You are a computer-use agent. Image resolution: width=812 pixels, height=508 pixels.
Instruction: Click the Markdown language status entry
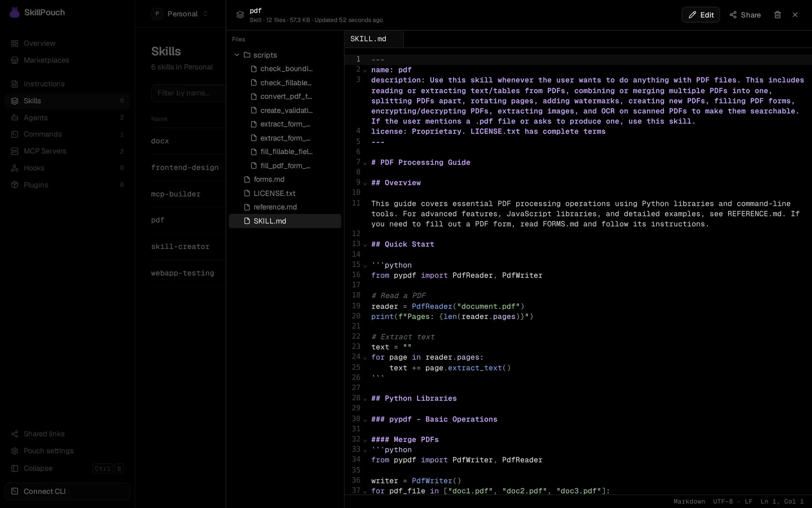[x=689, y=502]
